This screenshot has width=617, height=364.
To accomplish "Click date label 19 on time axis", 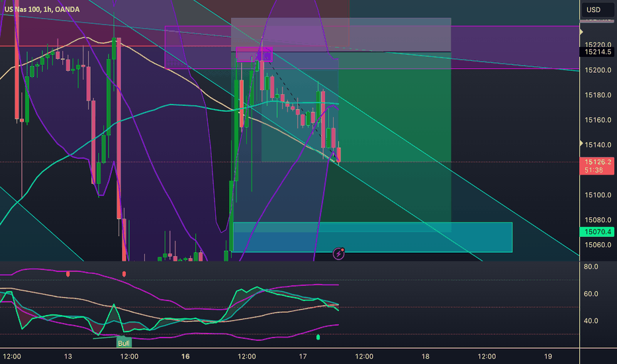I will pos(547,356).
